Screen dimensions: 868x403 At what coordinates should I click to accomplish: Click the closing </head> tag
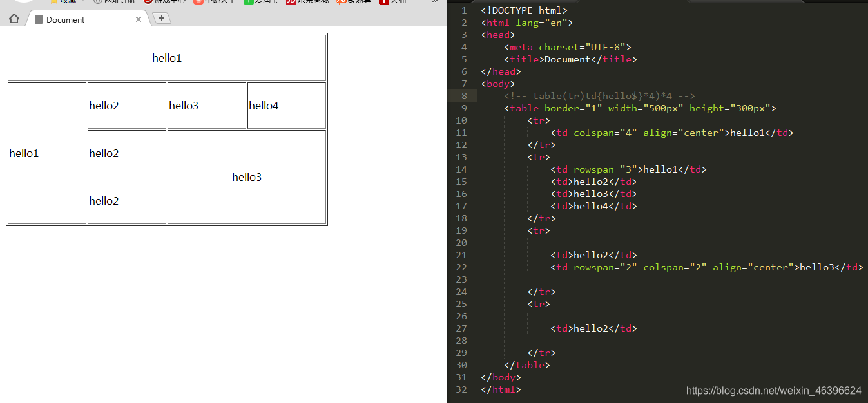coord(501,71)
